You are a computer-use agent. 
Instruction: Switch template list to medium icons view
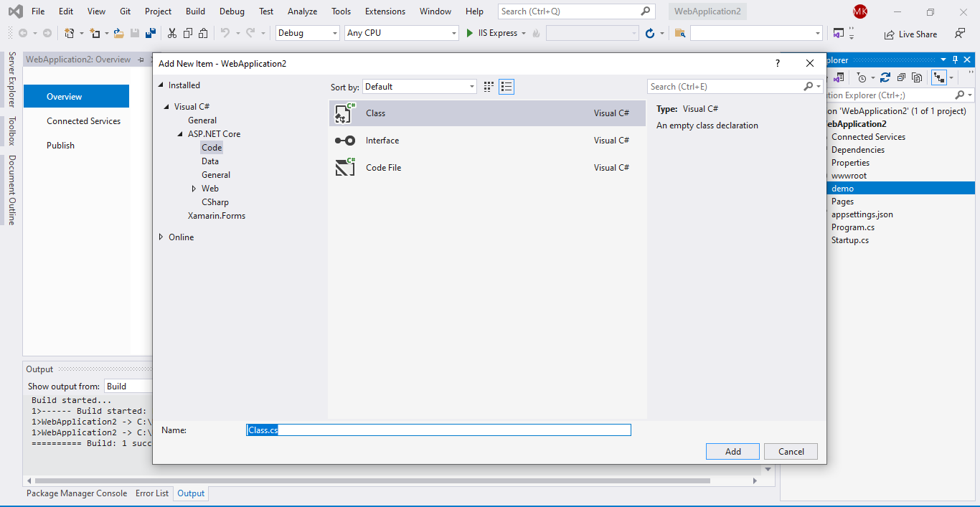tap(489, 86)
